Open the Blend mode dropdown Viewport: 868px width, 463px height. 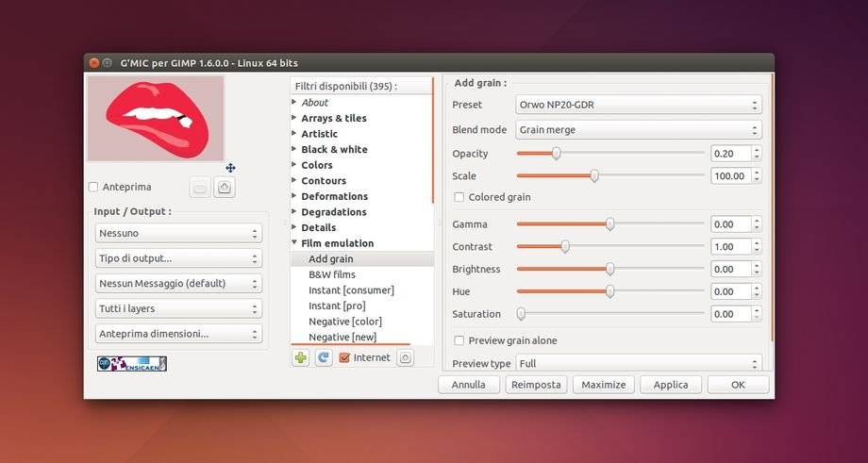(x=638, y=130)
